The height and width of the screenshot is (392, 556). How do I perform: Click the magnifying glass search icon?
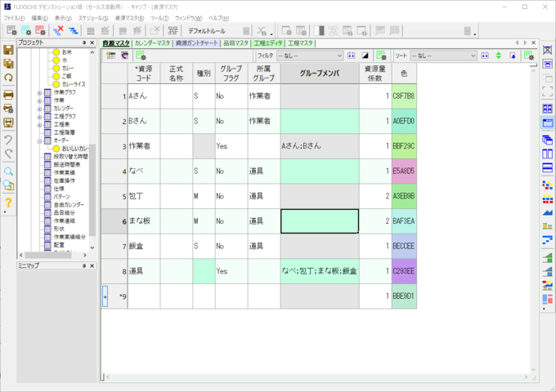pos(8,171)
